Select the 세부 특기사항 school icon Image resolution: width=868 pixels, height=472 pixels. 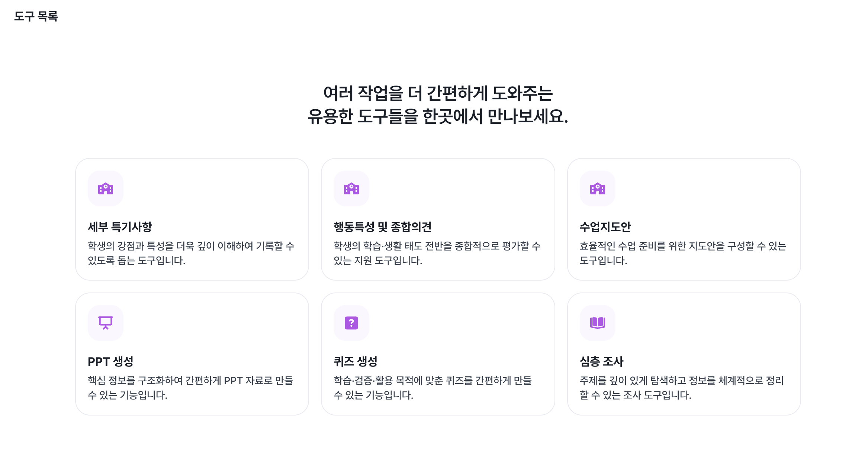105,189
